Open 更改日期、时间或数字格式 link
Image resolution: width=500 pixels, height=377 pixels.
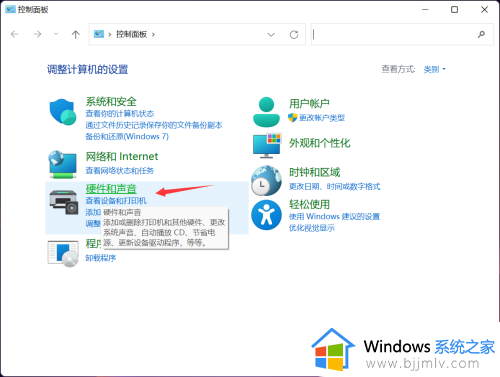[x=334, y=186]
